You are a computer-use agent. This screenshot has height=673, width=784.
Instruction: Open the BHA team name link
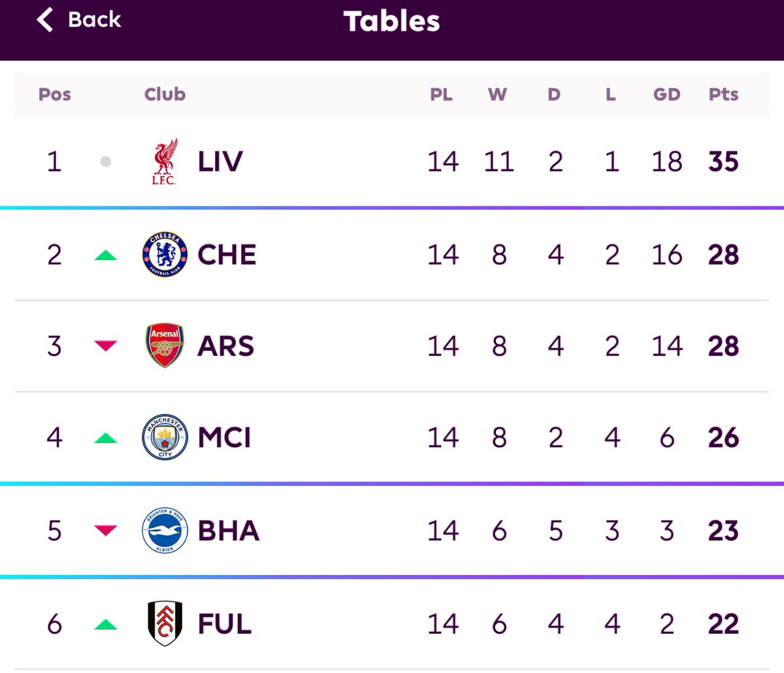pos(229,531)
